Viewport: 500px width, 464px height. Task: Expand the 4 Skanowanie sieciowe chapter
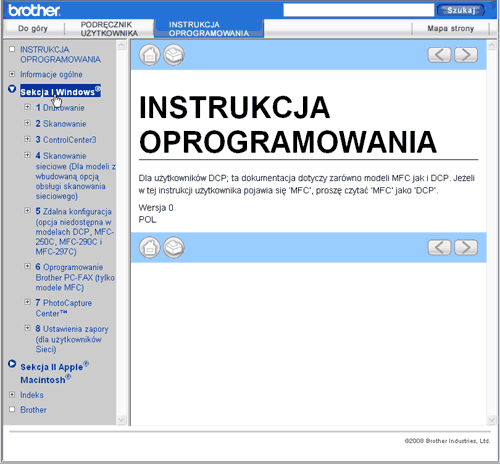click(x=28, y=155)
